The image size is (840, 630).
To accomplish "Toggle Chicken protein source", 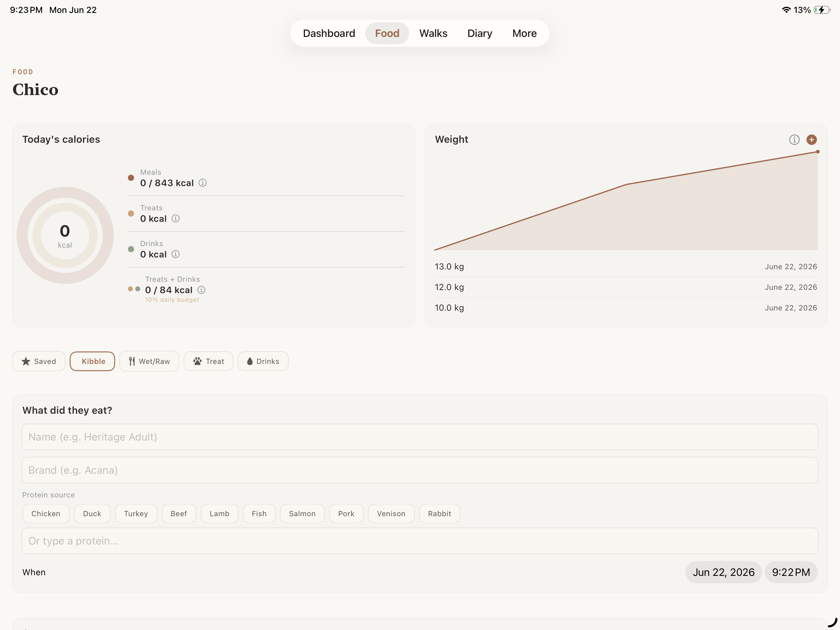I will (46, 513).
